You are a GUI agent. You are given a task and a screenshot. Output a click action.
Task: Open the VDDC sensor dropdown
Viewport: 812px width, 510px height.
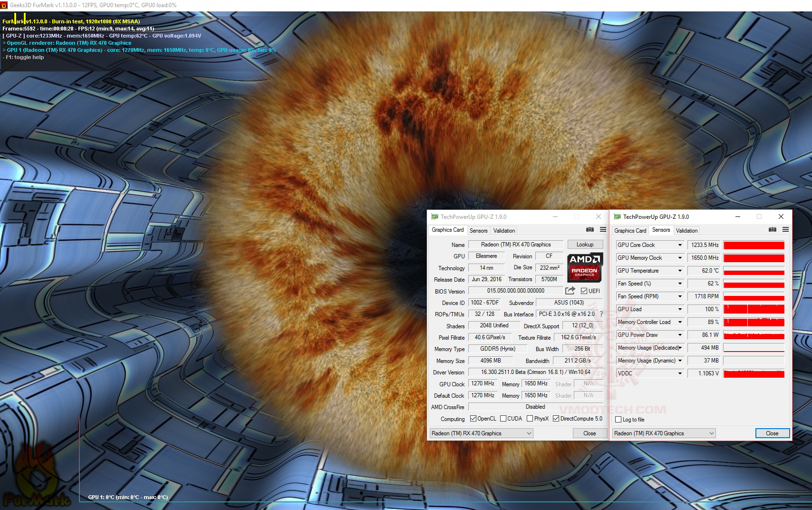coord(680,373)
